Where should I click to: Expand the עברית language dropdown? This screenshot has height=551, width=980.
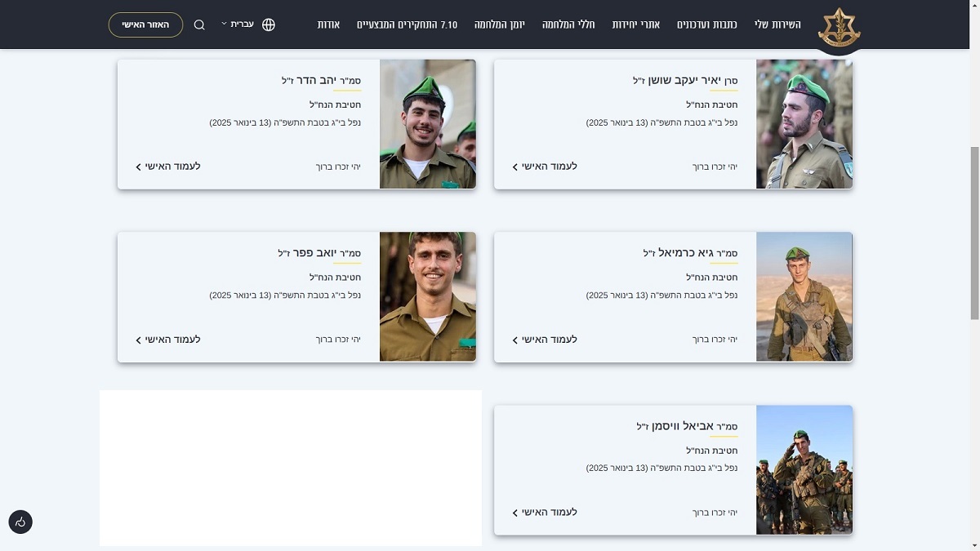coord(238,24)
